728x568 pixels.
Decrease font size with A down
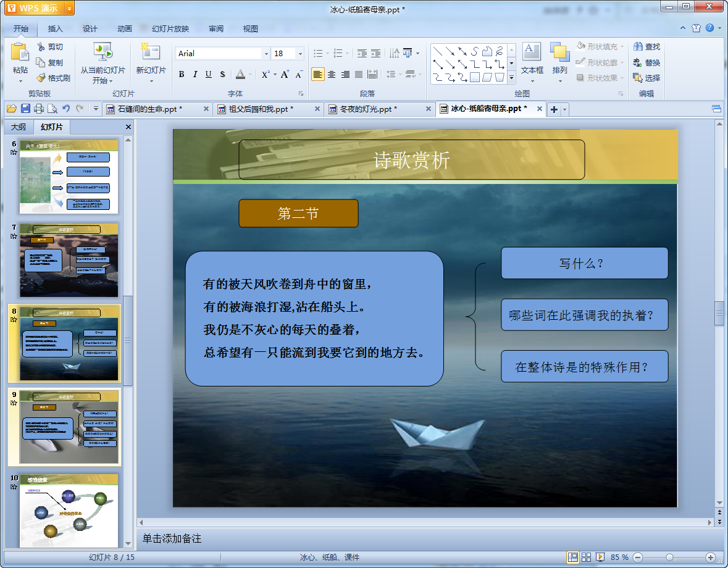(299, 74)
